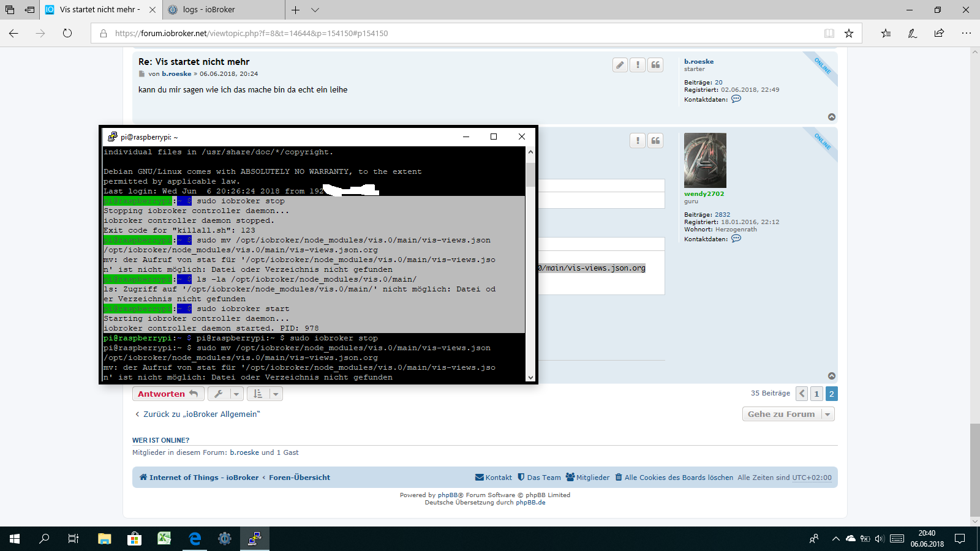Click PuTTY terminal scrollbar up arrow
The width and height of the screenshot is (980, 551).
pos(530,152)
